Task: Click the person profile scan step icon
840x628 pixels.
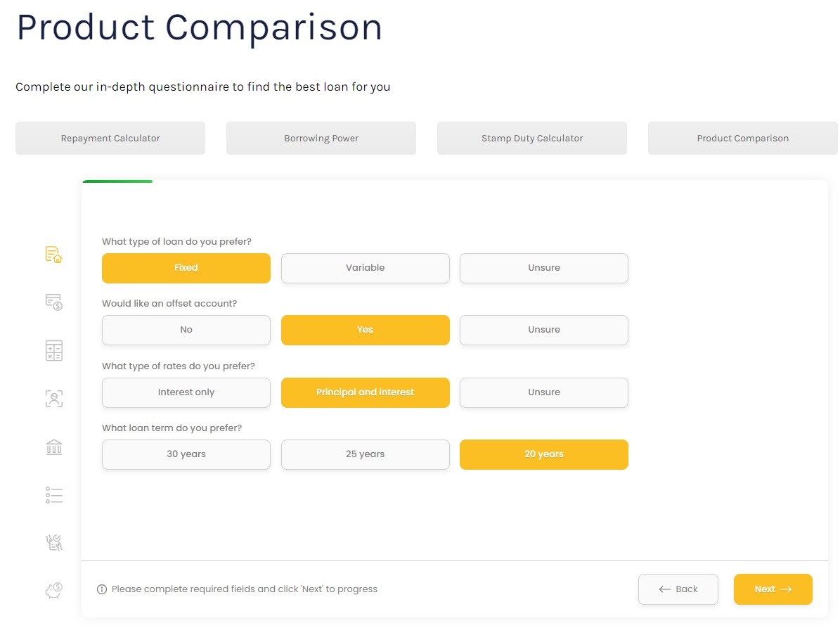Action: point(54,399)
